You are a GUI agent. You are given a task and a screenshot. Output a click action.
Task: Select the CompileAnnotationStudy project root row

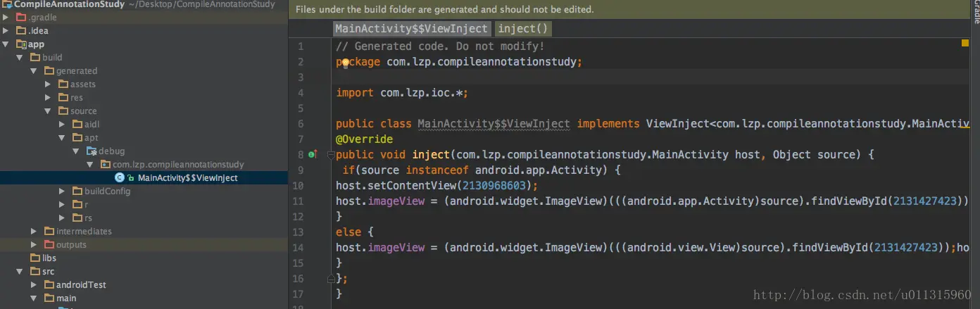click(x=144, y=4)
